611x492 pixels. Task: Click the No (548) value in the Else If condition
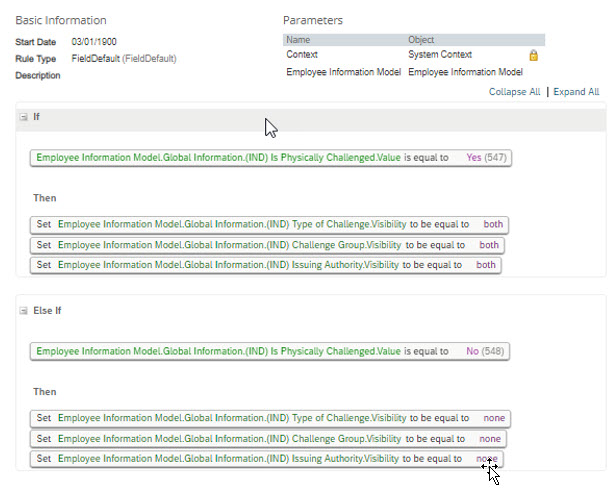coord(485,351)
